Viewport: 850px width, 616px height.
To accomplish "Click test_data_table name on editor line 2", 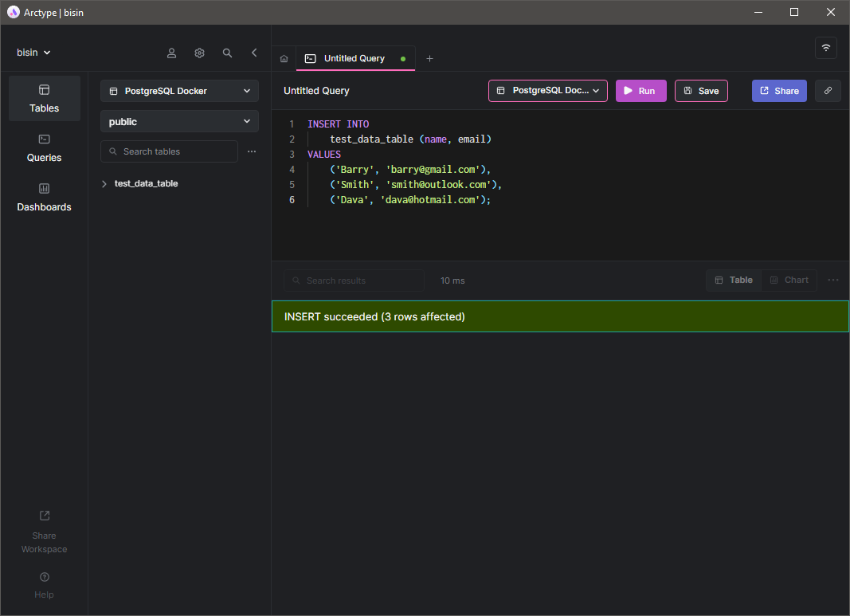I will click(x=372, y=139).
